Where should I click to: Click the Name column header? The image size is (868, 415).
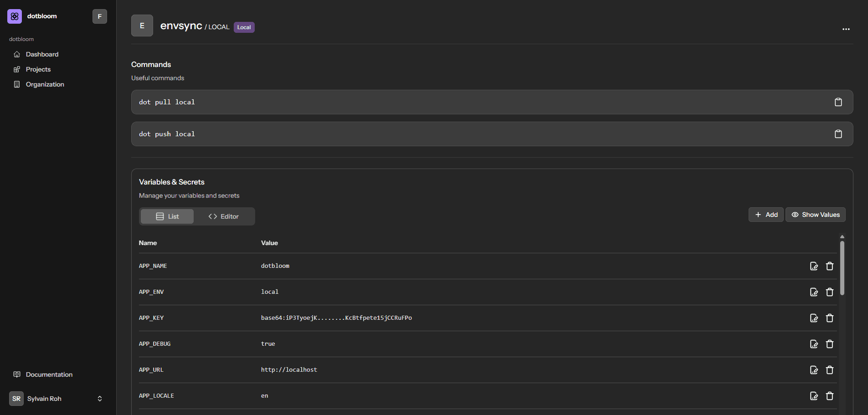click(x=148, y=243)
